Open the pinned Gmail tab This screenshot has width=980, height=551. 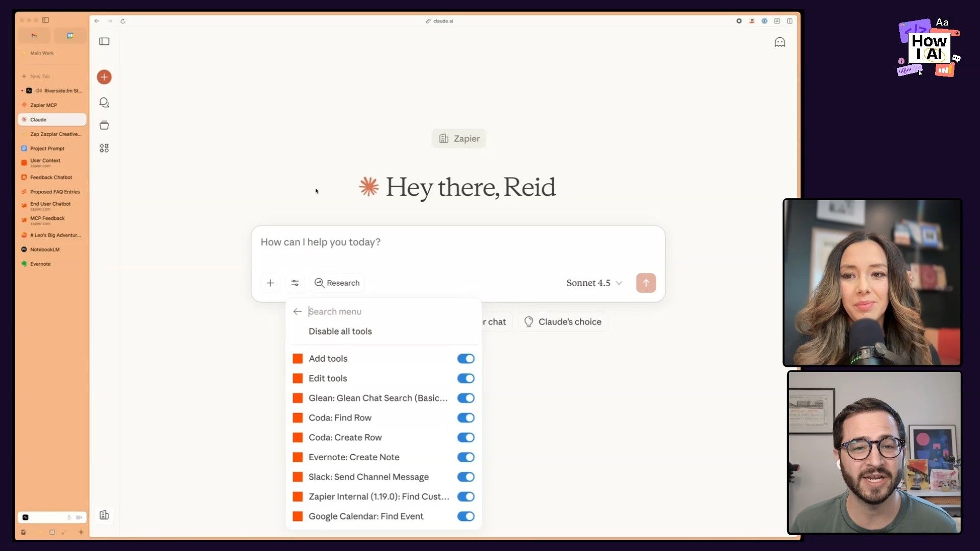point(34,36)
